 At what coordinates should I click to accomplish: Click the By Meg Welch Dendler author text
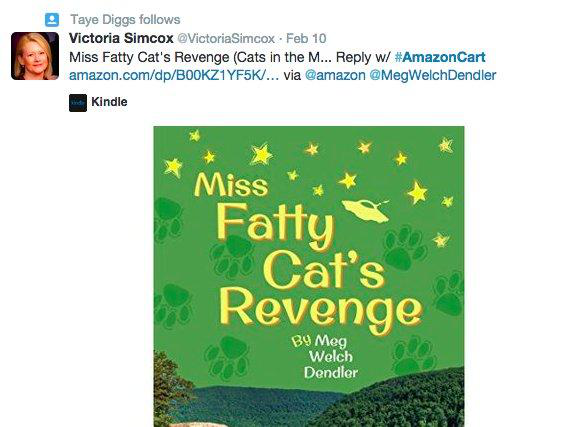coord(325,357)
